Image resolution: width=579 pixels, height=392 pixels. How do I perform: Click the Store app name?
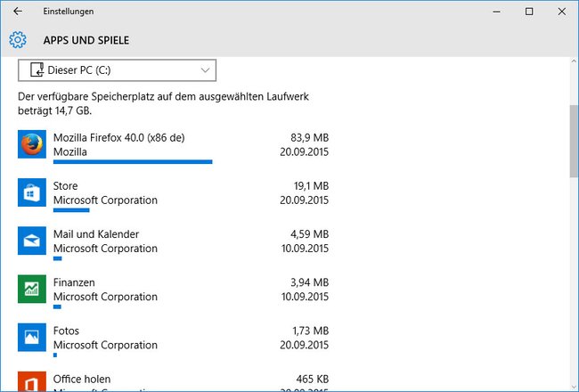tap(65, 186)
